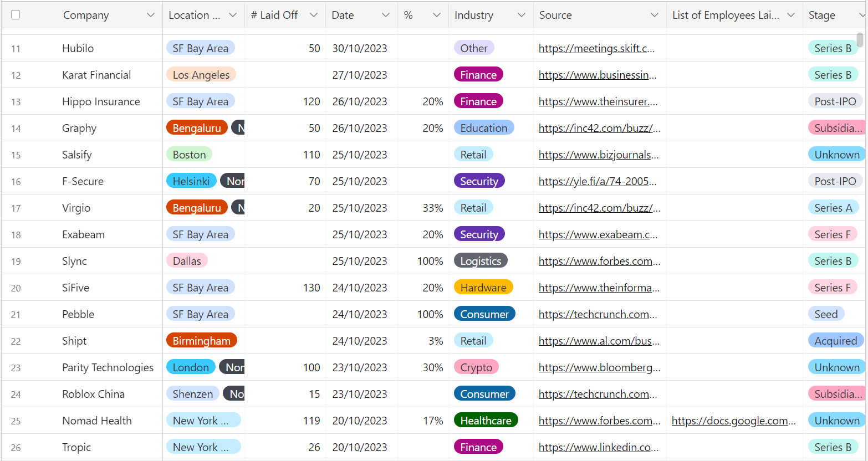Viewport: 868px width, 461px height.
Task: Select the London location tag
Action: coord(191,367)
